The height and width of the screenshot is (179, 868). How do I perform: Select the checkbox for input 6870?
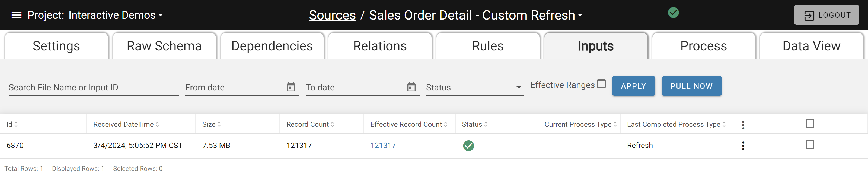[x=810, y=144]
